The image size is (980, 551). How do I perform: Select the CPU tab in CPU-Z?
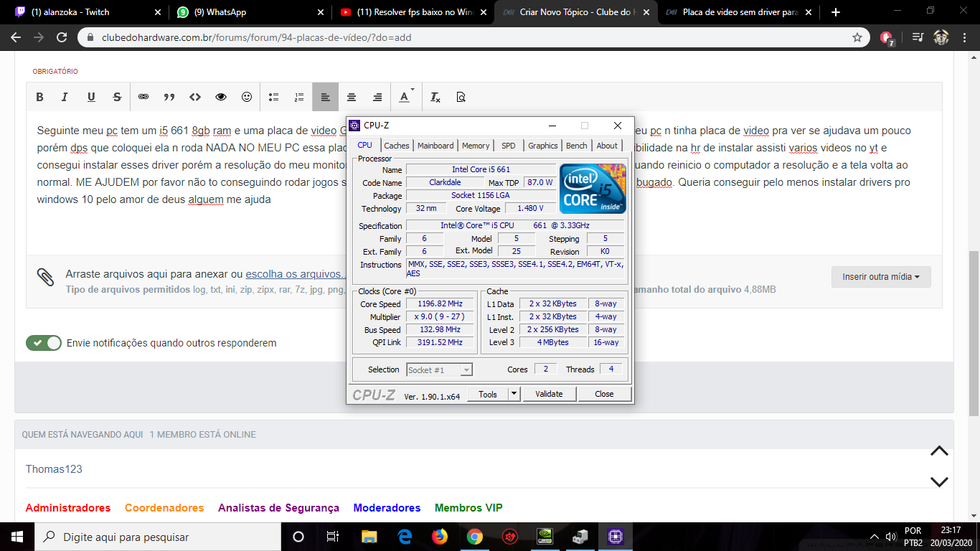365,145
